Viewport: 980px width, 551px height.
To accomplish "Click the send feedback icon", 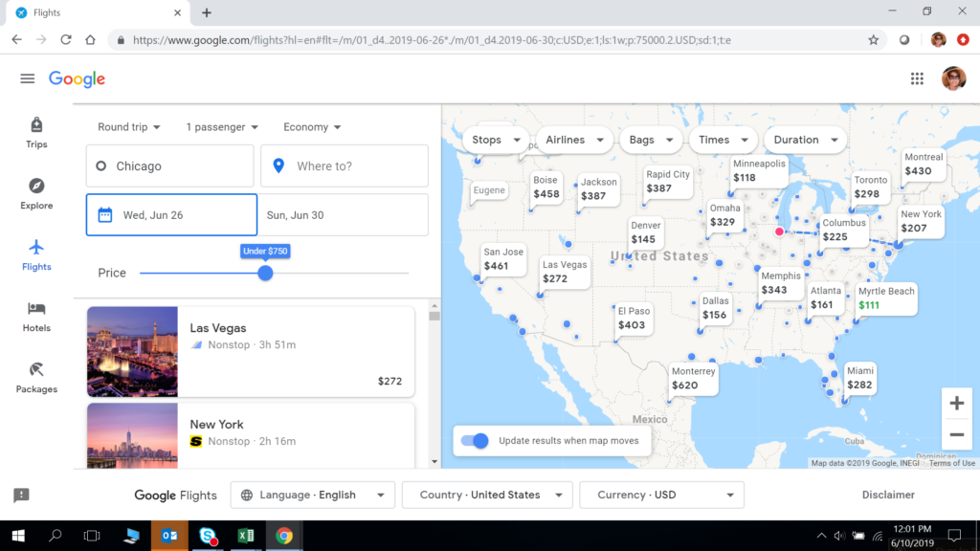I will pos(21,496).
